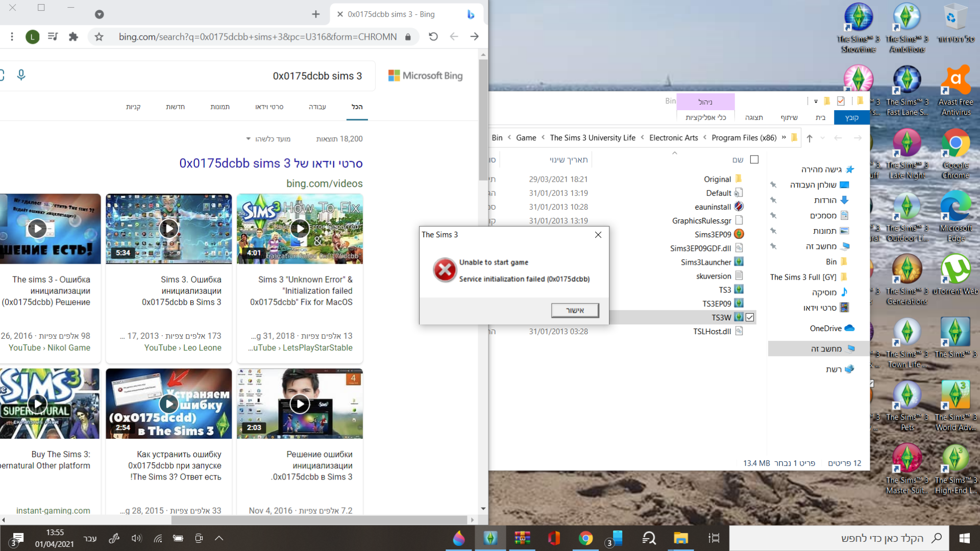
Task: Open the media control icon in Chrome toolbar
Action: 53,37
